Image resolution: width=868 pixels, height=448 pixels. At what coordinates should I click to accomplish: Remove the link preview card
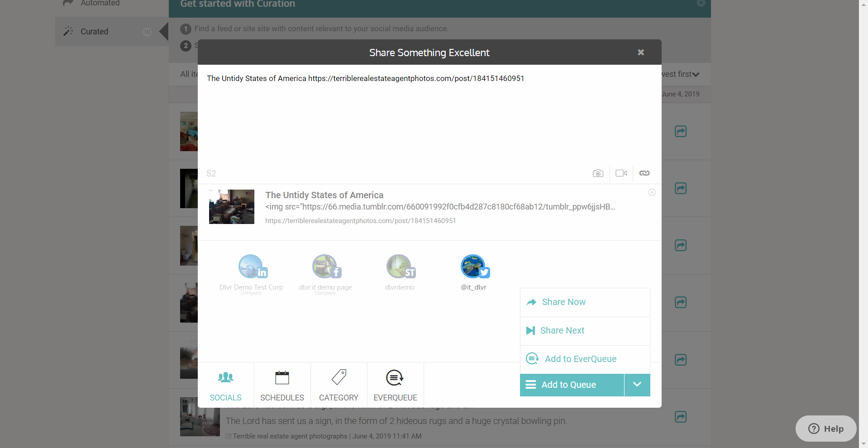(652, 192)
